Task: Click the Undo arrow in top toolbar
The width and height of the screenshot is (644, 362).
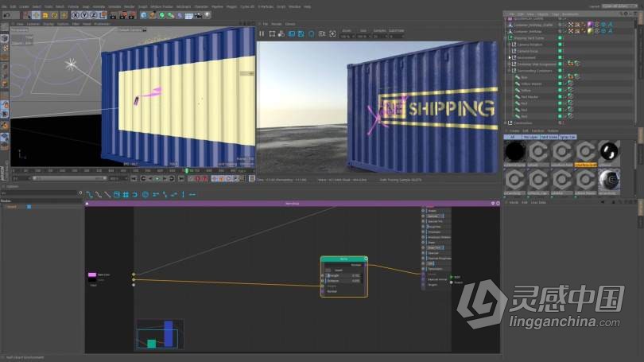Action: tap(6, 15)
